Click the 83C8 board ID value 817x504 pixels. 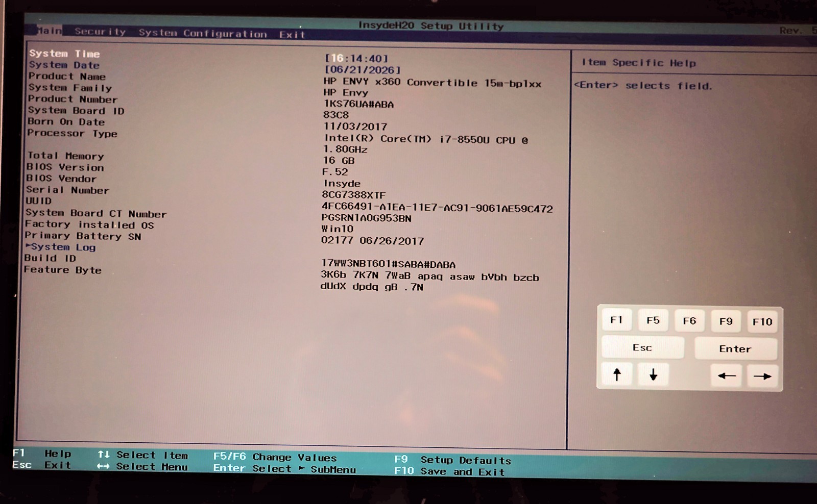point(336,115)
